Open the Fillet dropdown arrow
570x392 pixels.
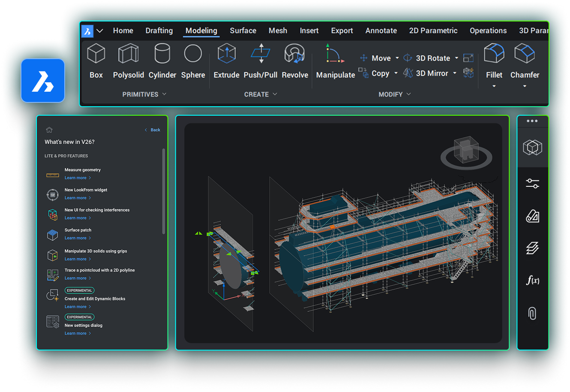pos(494,86)
